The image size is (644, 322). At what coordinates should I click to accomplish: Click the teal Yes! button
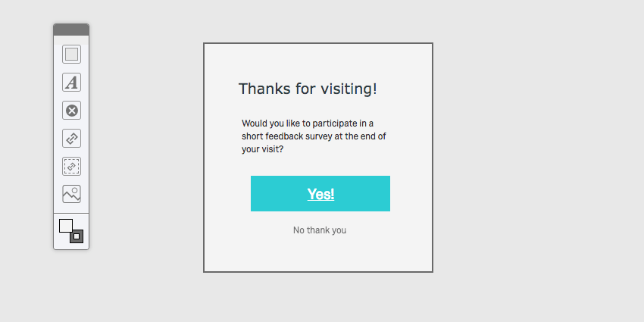(x=320, y=194)
